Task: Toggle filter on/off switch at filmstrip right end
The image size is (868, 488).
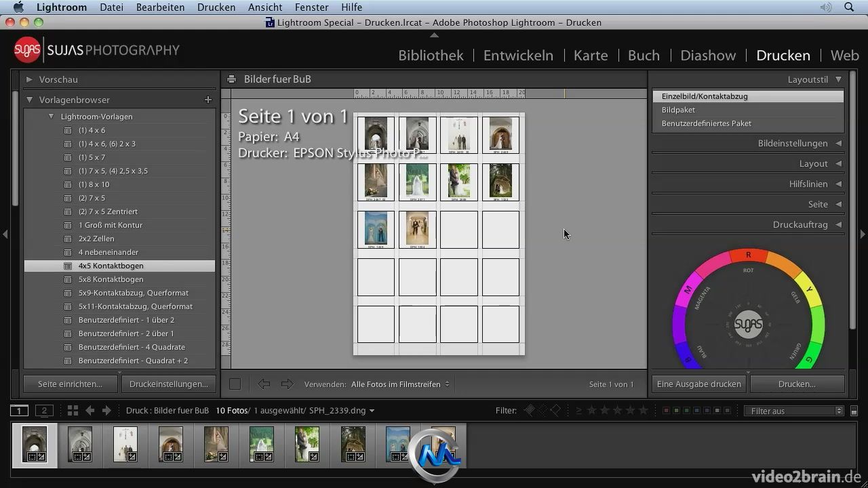Action: [x=853, y=411]
